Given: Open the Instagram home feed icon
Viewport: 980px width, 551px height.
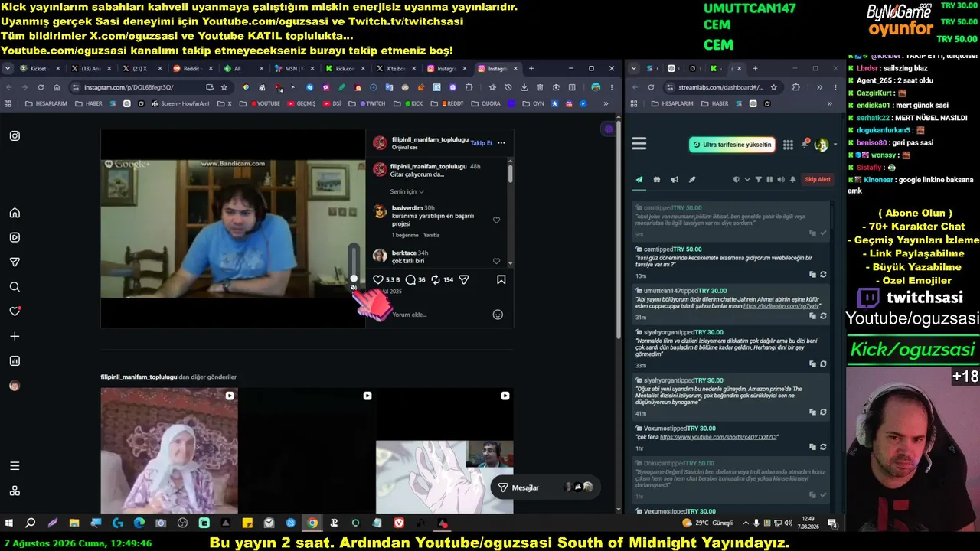Looking at the screenshot, I should (x=15, y=213).
